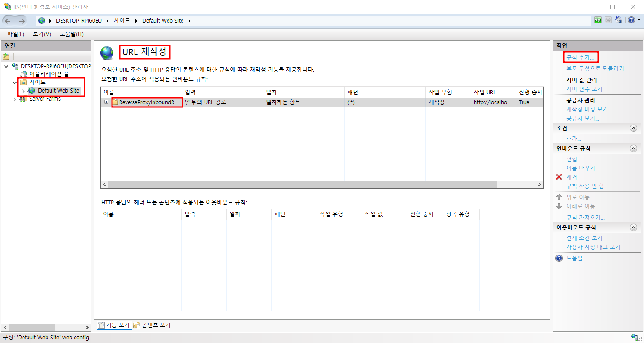Screen dimensions: 644x343
Task: Click the red X 제거 icon
Action: point(559,177)
